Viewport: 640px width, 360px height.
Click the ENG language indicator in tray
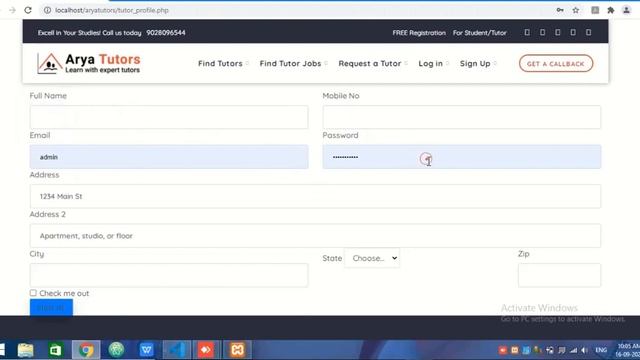[x=601, y=350]
